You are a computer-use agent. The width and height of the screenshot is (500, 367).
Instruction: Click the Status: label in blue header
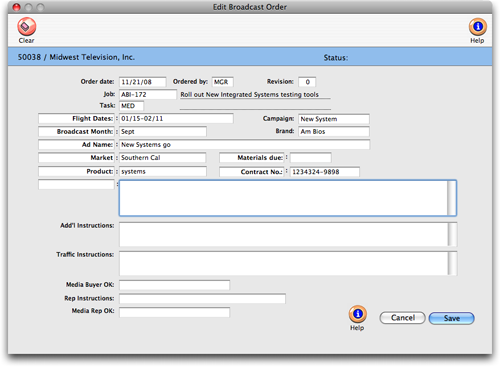pyautogui.click(x=336, y=58)
